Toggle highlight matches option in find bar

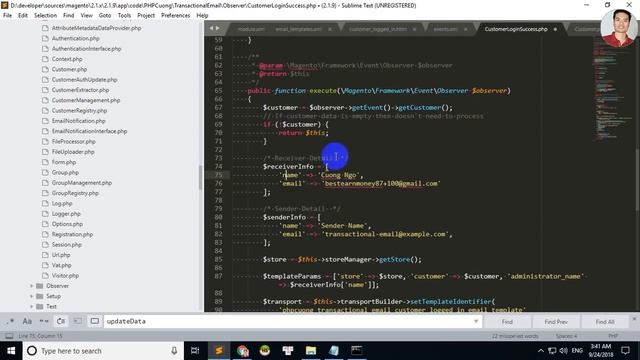pos(95,321)
